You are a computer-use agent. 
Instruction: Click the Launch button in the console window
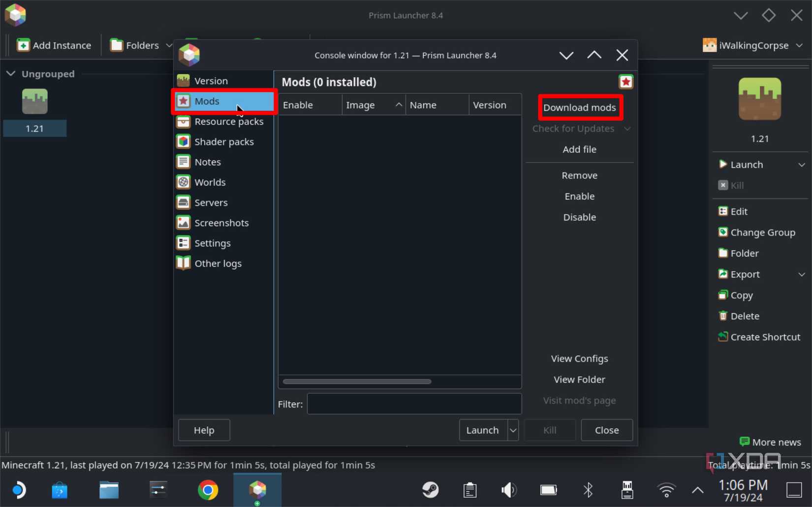(x=483, y=430)
